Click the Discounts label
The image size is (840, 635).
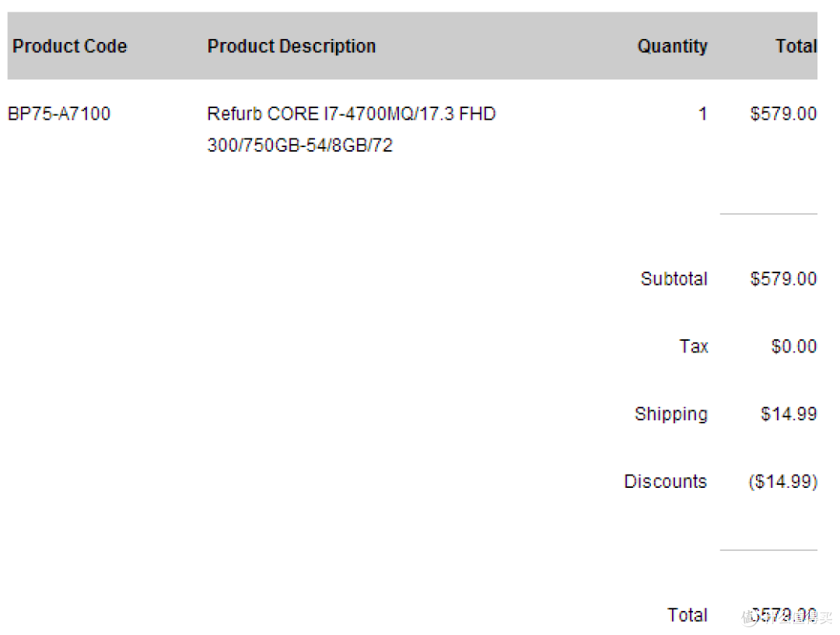tap(665, 481)
